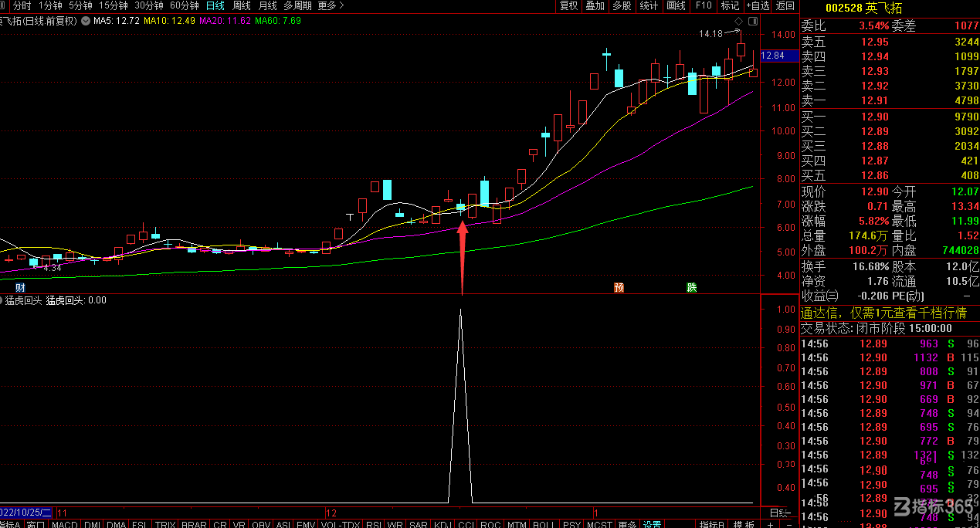
Task: Select the 30分钟 period
Action: (x=149, y=5)
